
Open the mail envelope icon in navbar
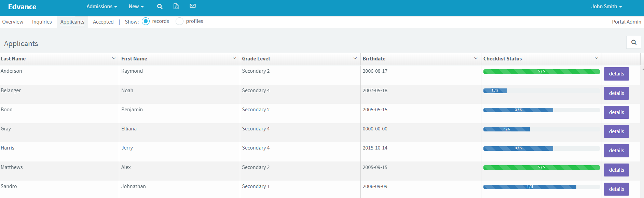click(x=193, y=6)
